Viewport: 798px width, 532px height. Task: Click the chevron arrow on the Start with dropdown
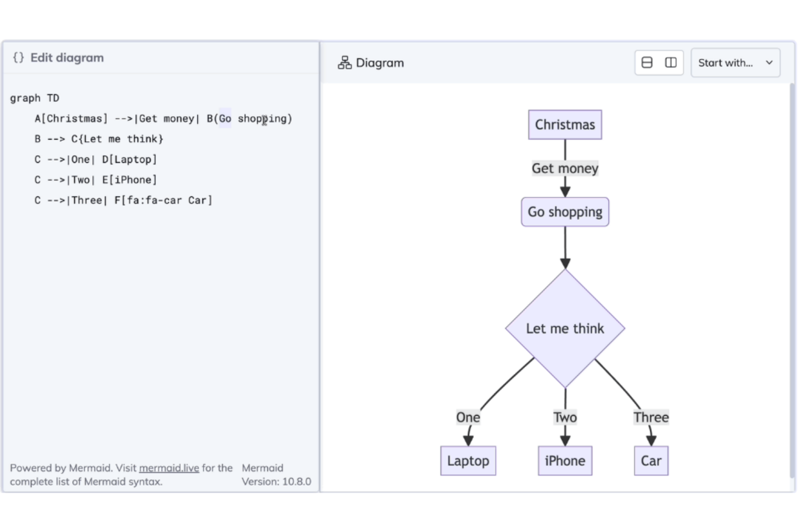pos(769,63)
